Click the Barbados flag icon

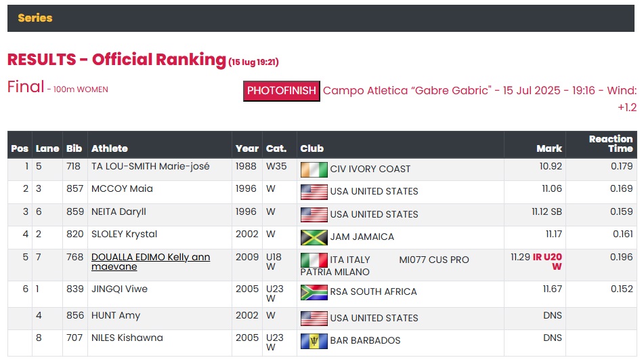click(314, 341)
